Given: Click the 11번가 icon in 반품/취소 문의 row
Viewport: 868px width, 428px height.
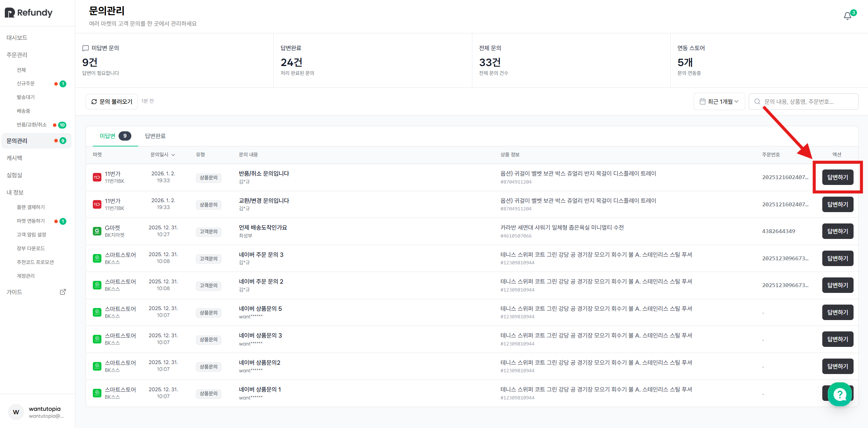Looking at the screenshot, I should coord(97,177).
